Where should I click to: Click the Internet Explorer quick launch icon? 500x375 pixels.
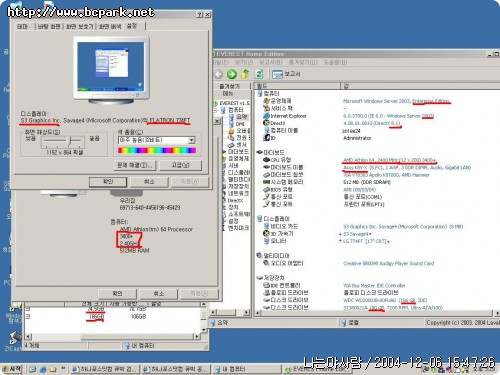click(43, 369)
